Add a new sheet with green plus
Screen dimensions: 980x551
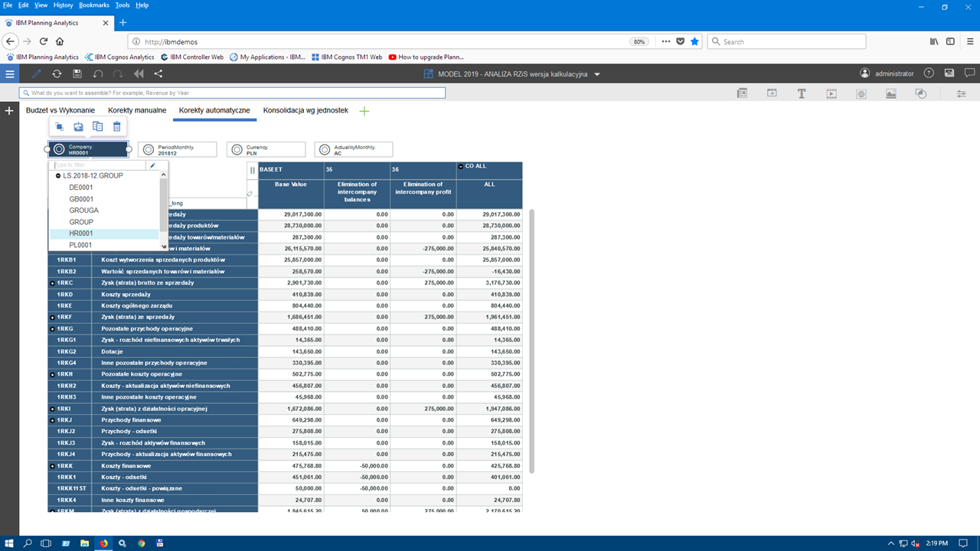click(364, 111)
